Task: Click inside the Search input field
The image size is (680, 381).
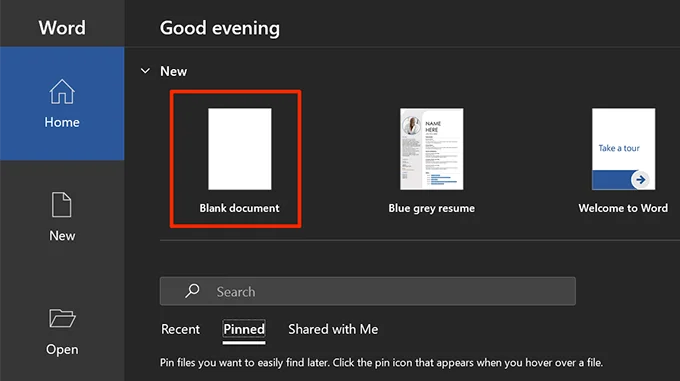Action: coord(368,291)
